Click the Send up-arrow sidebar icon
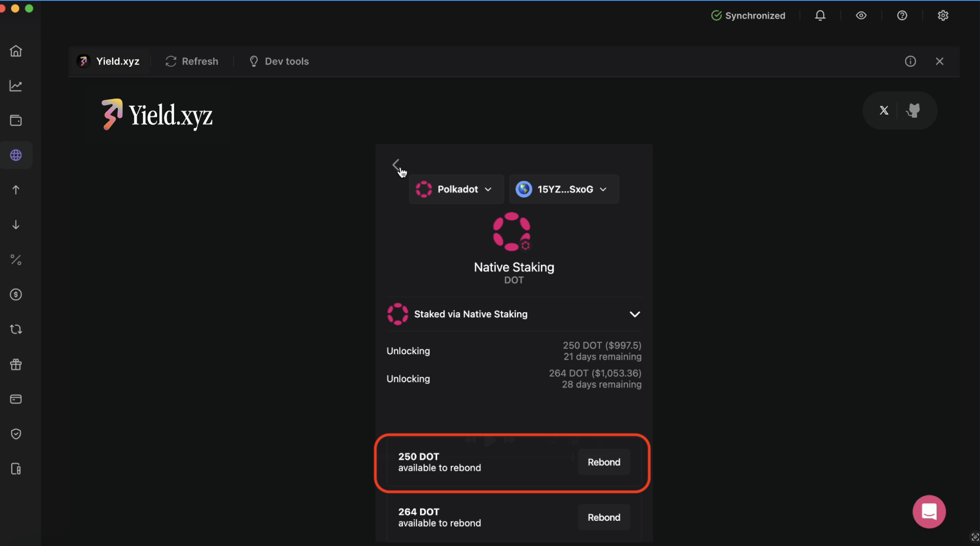The image size is (980, 546). [x=16, y=190]
